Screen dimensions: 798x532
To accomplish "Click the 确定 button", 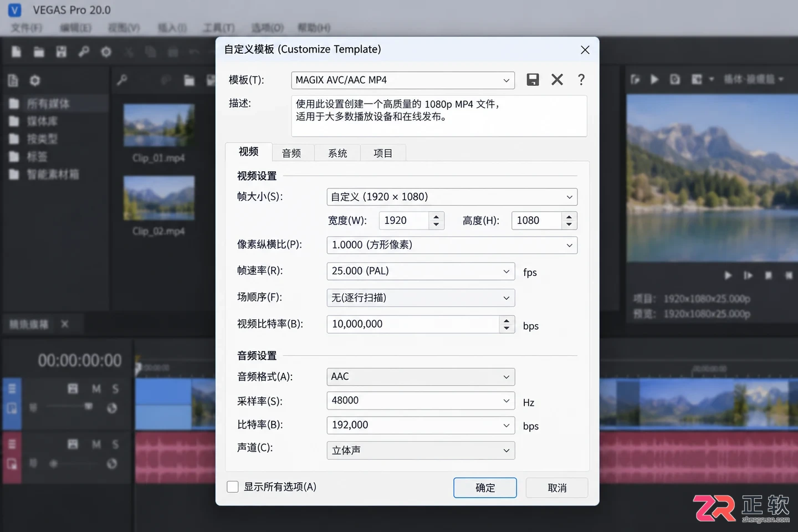I will (x=485, y=488).
